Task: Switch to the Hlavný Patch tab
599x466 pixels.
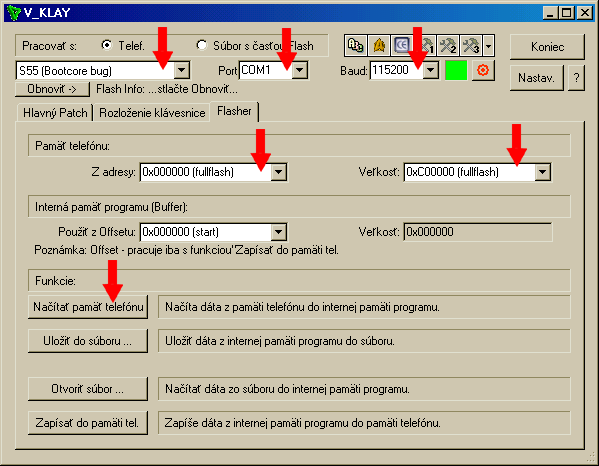Action: click(x=55, y=113)
